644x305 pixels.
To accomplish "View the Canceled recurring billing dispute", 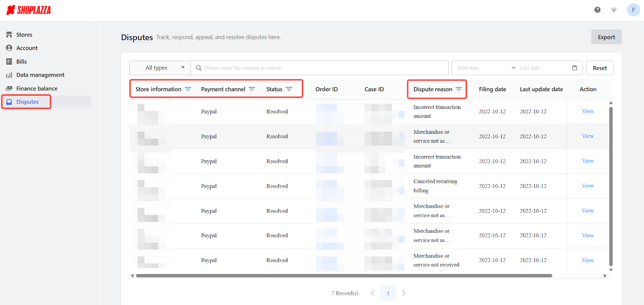I will click(x=588, y=186).
